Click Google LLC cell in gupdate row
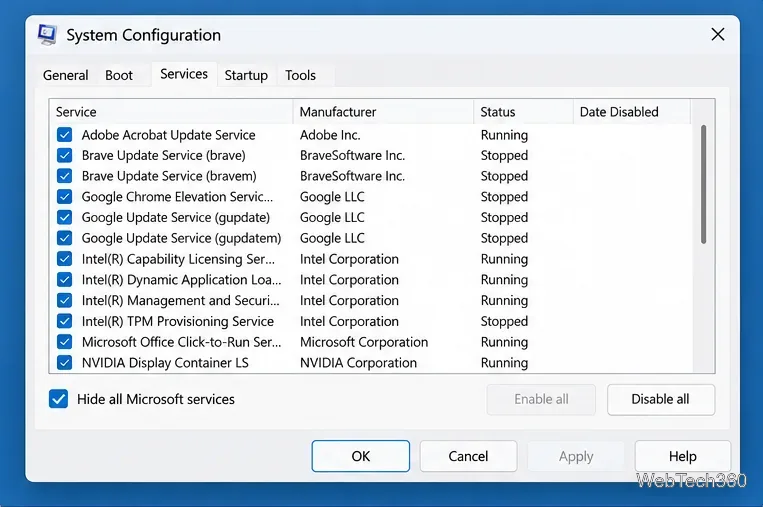The height and width of the screenshot is (507, 763). click(332, 217)
